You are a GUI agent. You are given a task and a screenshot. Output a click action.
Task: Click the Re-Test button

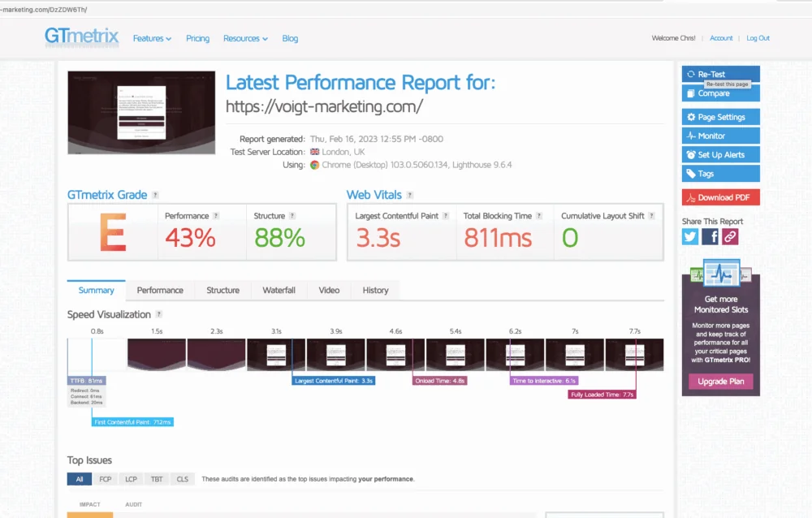tap(720, 74)
